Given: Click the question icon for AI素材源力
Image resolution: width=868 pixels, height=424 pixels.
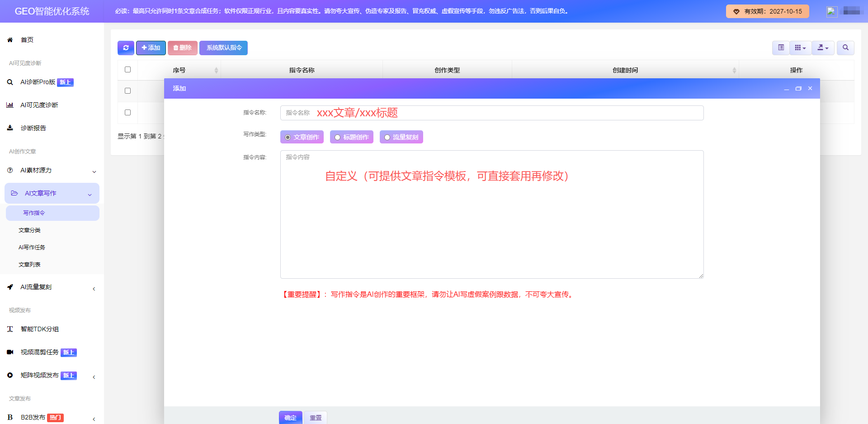Looking at the screenshot, I should click(10, 170).
